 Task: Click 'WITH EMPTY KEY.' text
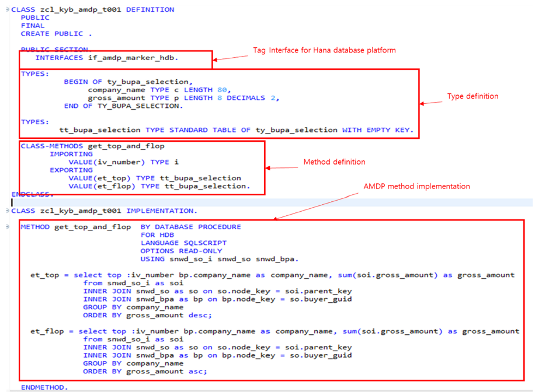[378, 130]
